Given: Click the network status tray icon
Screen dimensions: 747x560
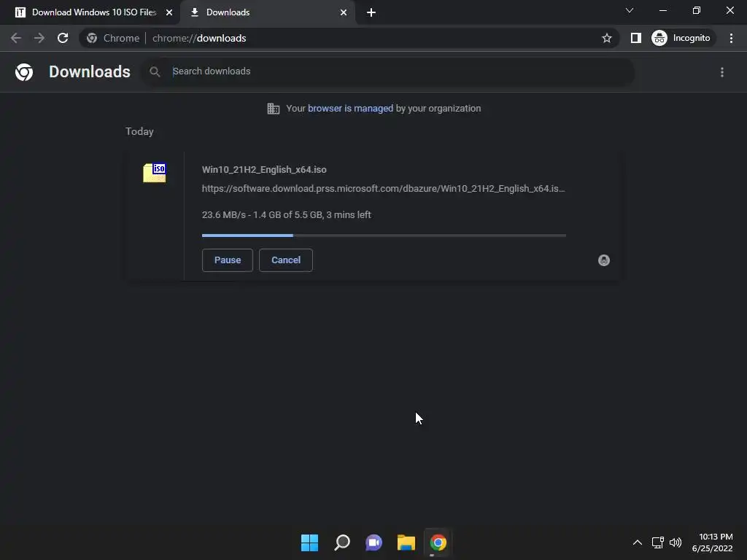Looking at the screenshot, I should click(x=658, y=542).
